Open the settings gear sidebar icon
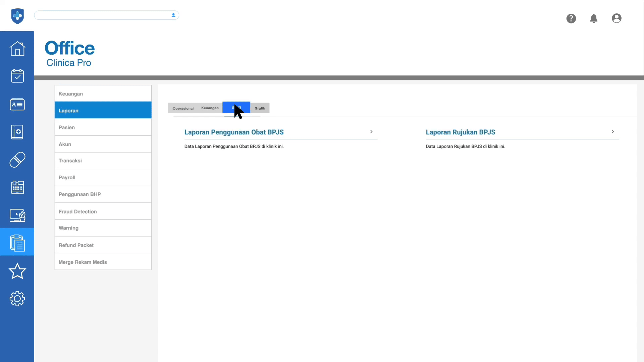Screen dimensions: 644x362 coord(17,298)
